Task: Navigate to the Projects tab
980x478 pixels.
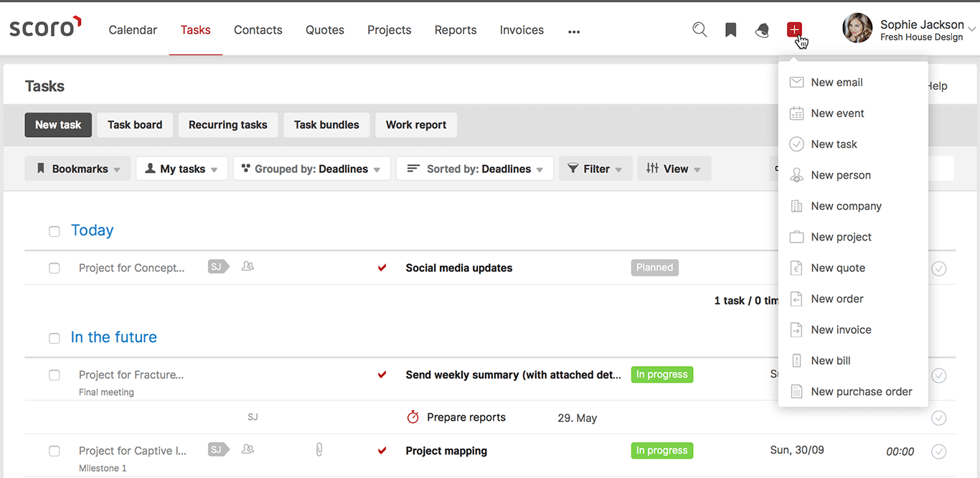Action: click(x=390, y=30)
